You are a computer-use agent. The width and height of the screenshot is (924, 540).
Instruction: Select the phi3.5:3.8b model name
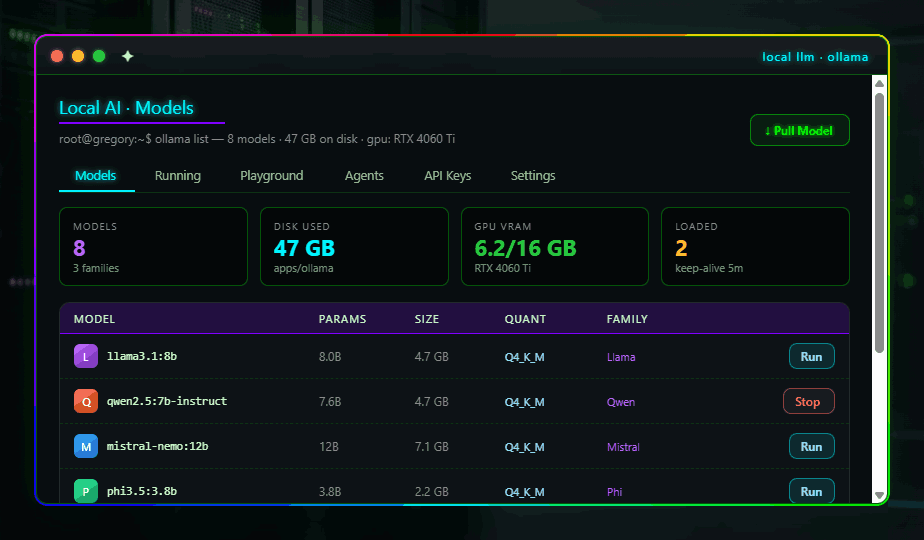click(141, 491)
